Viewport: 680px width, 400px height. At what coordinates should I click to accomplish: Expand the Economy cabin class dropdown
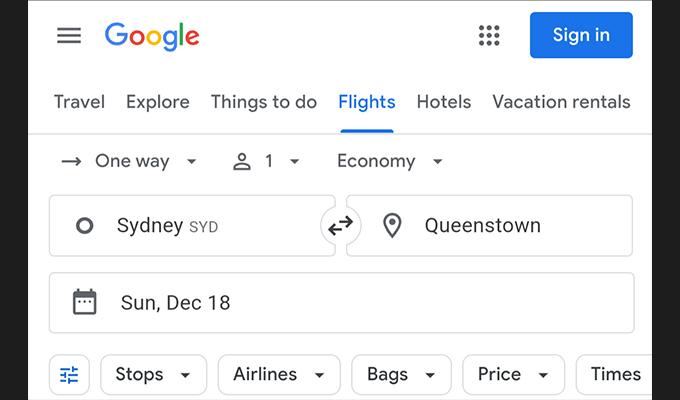pos(389,161)
